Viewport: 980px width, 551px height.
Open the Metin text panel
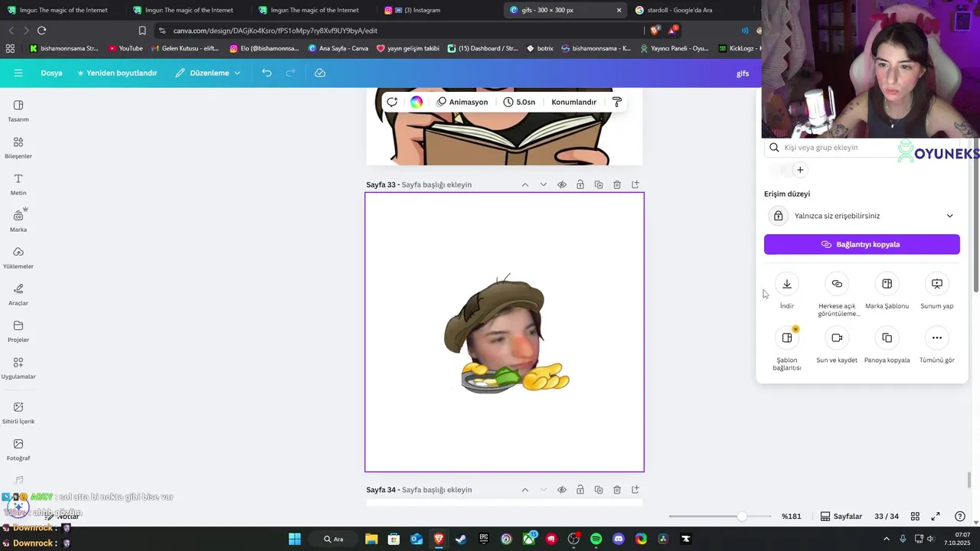(x=18, y=184)
